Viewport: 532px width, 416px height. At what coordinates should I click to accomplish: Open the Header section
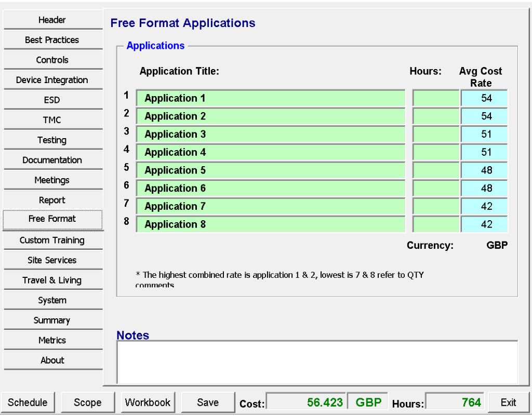(x=52, y=20)
